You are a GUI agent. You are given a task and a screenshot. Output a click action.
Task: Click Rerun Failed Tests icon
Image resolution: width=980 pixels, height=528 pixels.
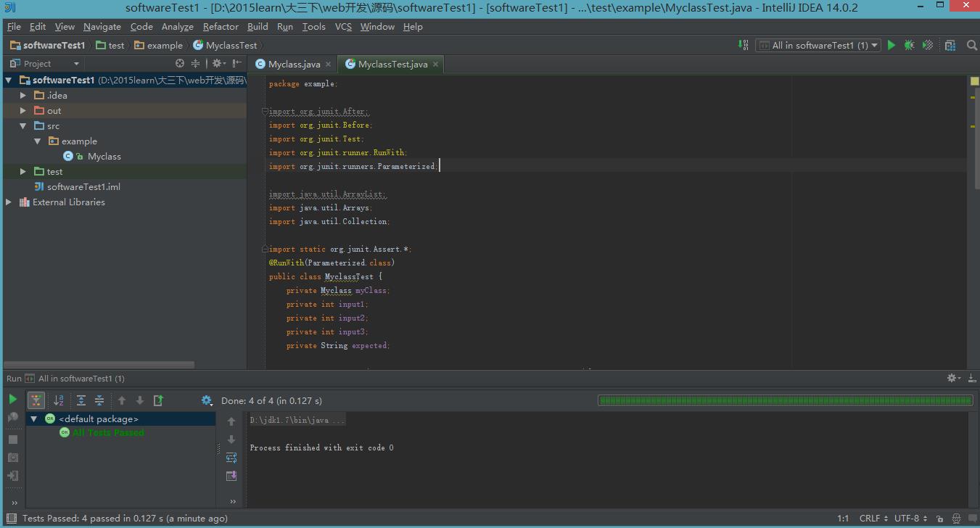point(13,417)
